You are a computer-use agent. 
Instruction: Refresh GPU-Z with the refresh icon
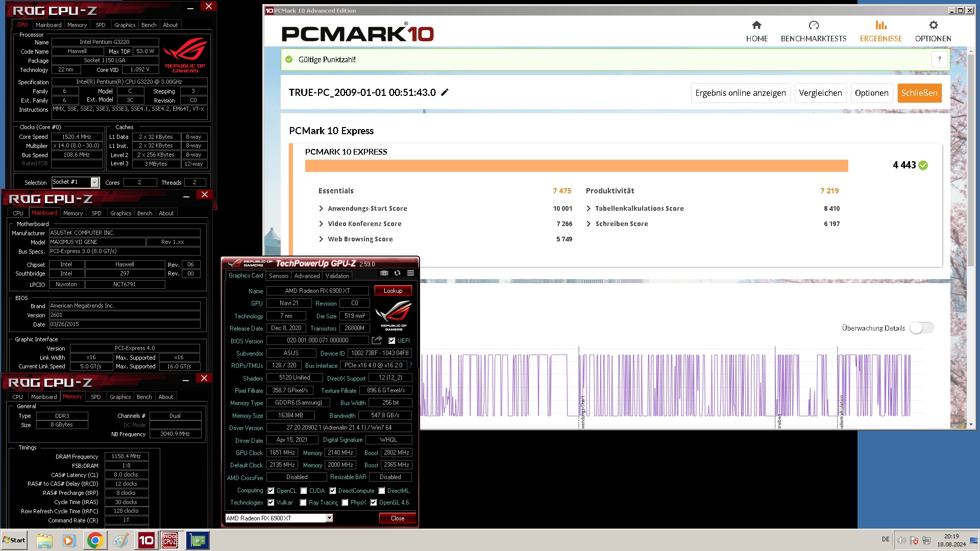click(397, 273)
